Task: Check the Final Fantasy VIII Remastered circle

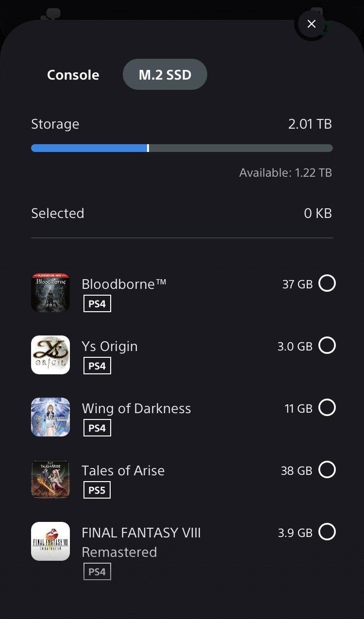Action: [327, 532]
